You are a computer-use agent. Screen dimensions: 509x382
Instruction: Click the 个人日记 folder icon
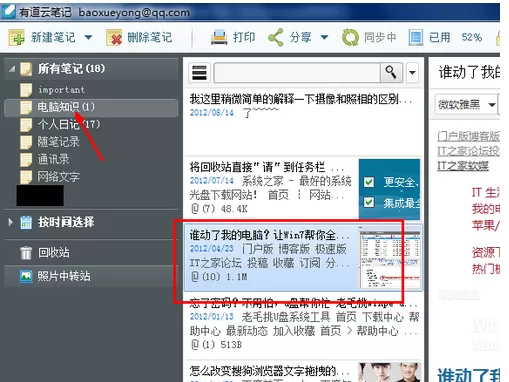[x=25, y=125]
